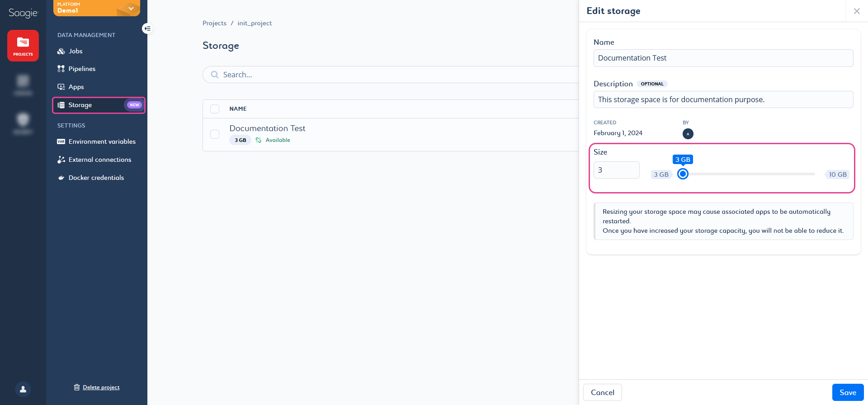Expand the Demo1 platform dropdown
This screenshot has height=405, width=868.
click(x=131, y=8)
